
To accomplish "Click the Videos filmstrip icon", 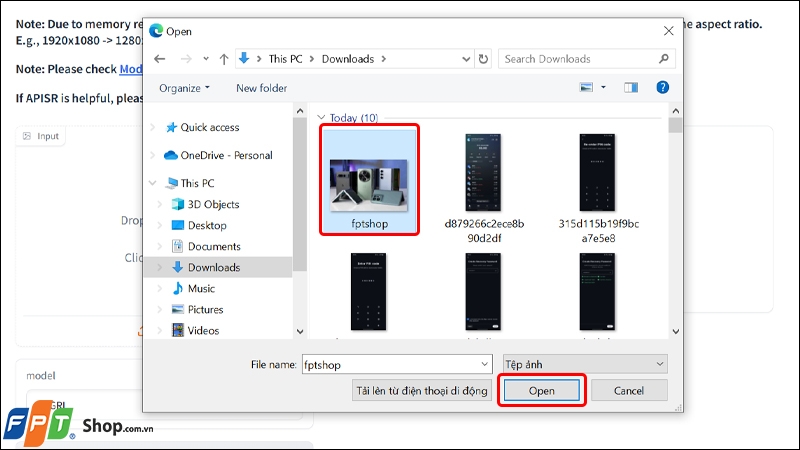I will click(178, 330).
